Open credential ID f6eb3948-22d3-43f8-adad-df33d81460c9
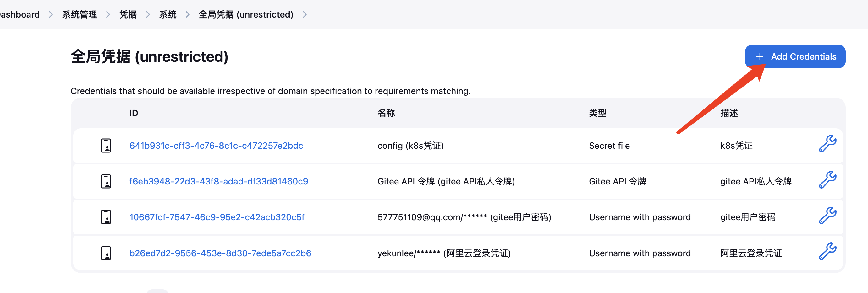Image resolution: width=868 pixels, height=293 pixels. click(218, 181)
